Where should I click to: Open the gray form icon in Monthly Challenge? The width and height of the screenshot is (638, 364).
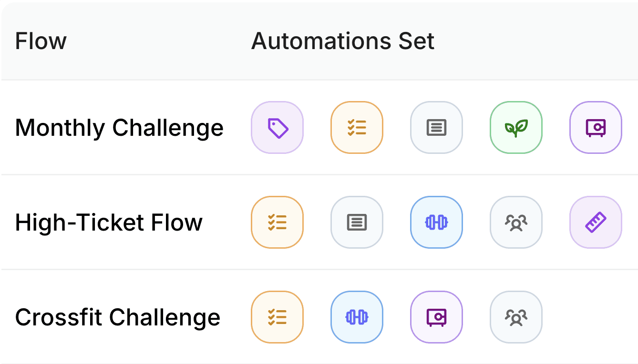(x=436, y=127)
